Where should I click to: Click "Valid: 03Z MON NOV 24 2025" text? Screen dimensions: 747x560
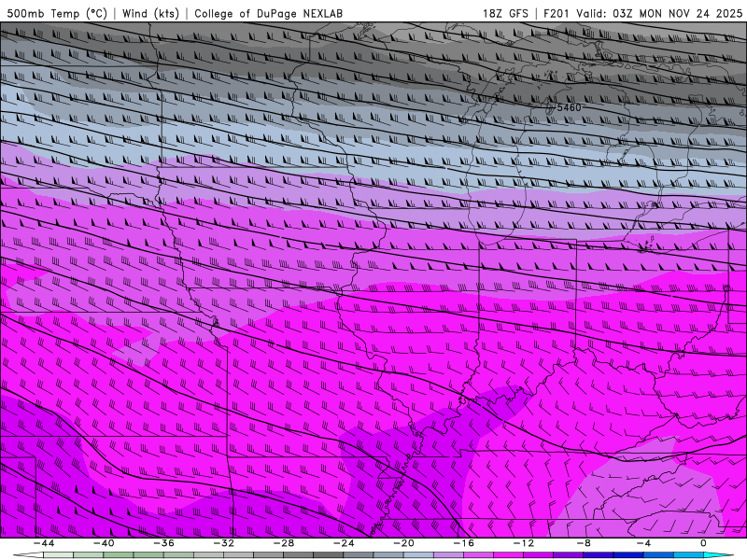(x=659, y=13)
